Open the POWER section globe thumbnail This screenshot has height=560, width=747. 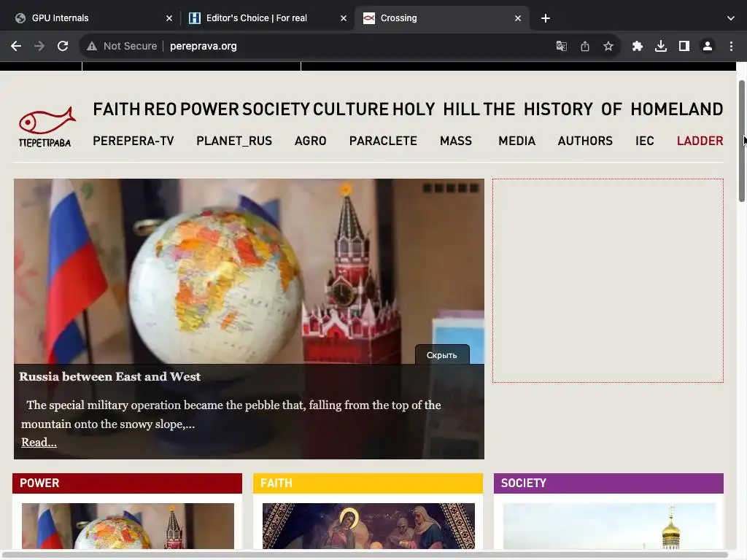click(x=128, y=526)
